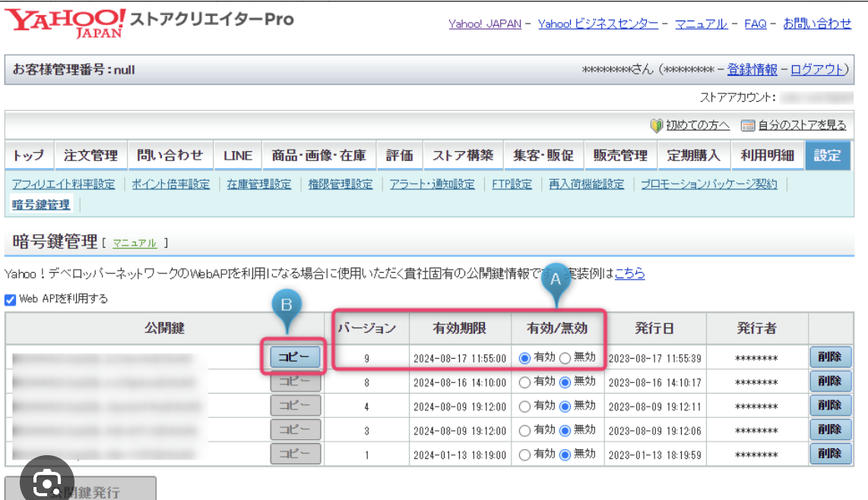Open the 利用明細 tab
This screenshot has width=868, height=500.
(767, 156)
